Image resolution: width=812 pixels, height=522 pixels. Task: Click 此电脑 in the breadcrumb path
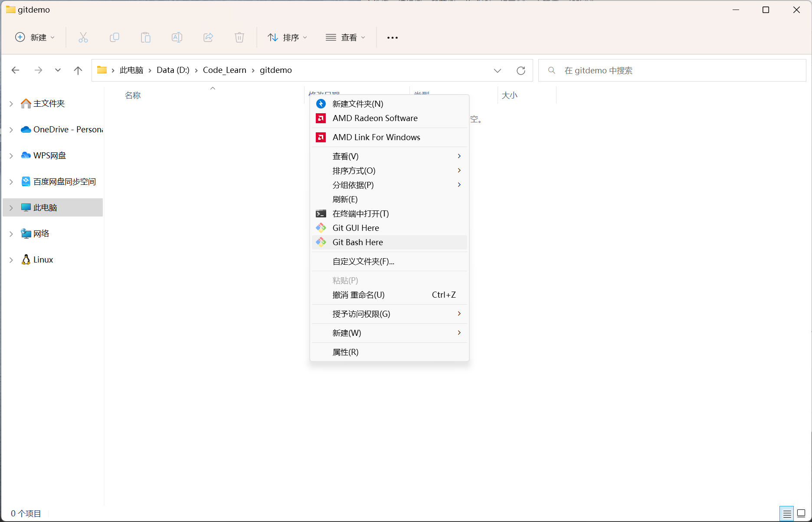tap(131, 70)
